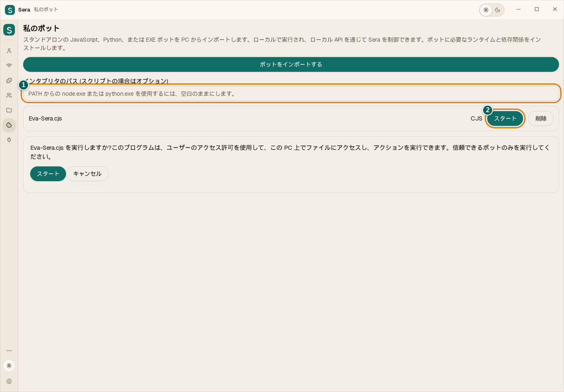Viewport: 564px width, 392px height.
Task: Click スタート in the Eva-Sera.cjs row
Action: coord(505,118)
